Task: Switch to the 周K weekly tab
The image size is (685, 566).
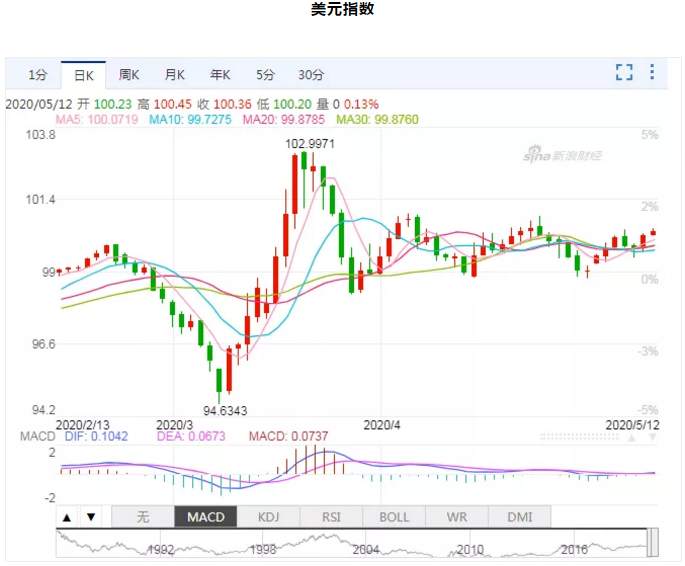Action: tap(129, 75)
